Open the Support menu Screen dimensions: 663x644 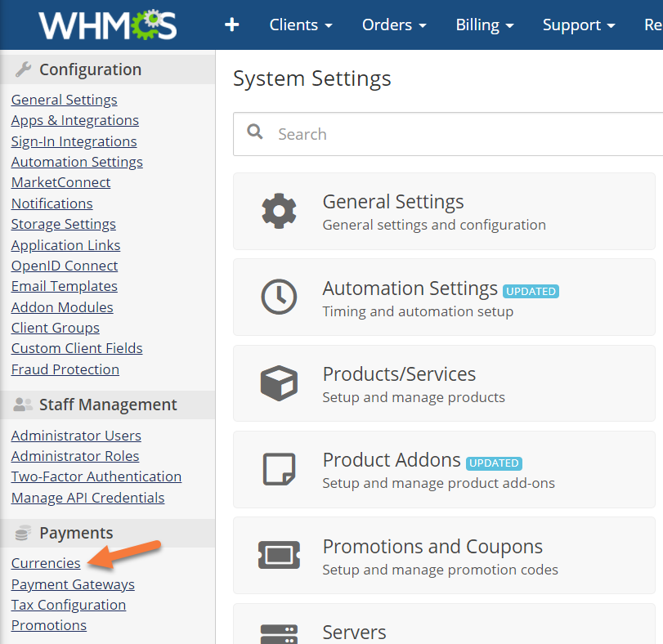click(x=579, y=25)
